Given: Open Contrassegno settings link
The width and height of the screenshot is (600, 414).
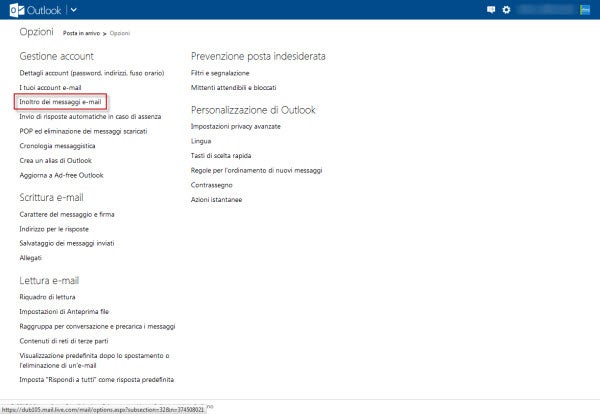Looking at the screenshot, I should (x=212, y=185).
